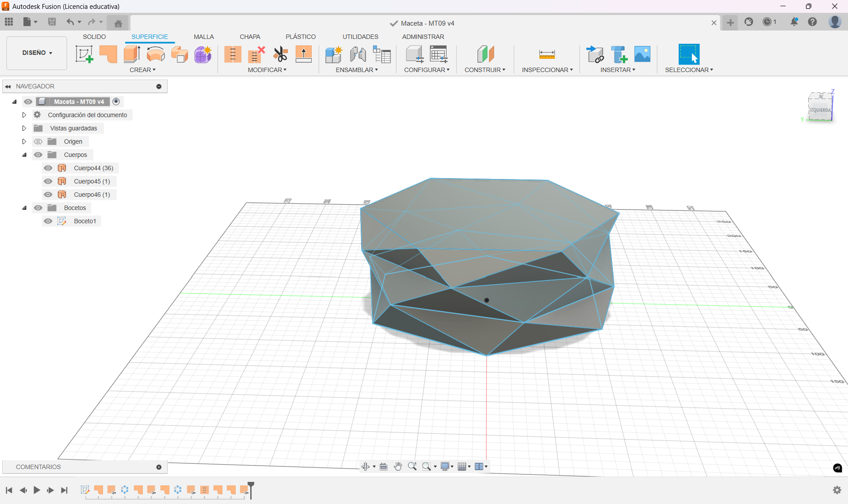This screenshot has height=504, width=848.
Task: Click the New Component icon
Action: click(x=334, y=54)
